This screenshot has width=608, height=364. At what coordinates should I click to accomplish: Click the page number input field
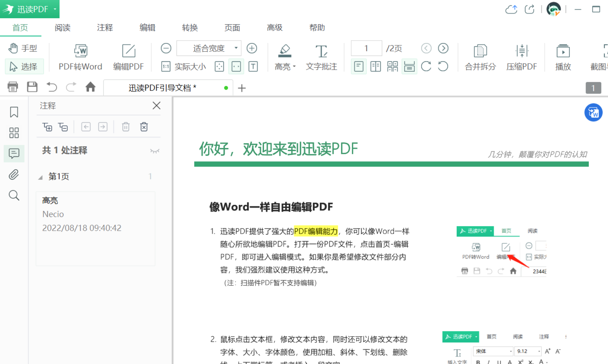366,48
